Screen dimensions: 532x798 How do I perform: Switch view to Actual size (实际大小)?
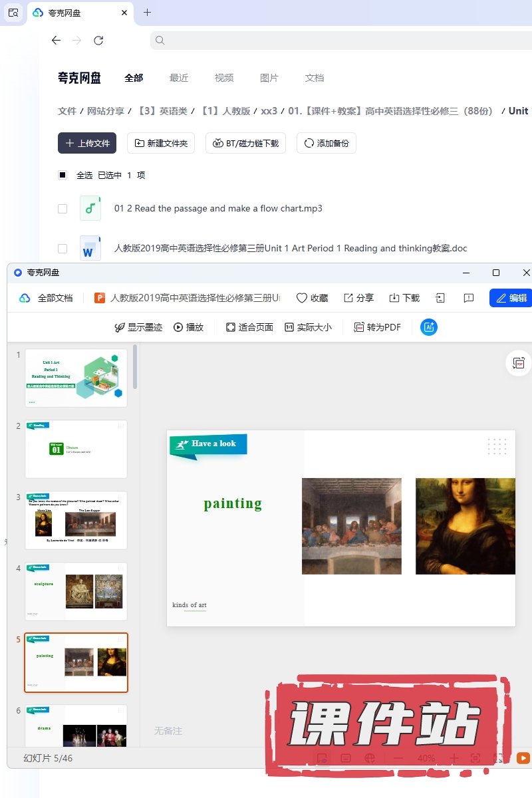click(x=308, y=327)
